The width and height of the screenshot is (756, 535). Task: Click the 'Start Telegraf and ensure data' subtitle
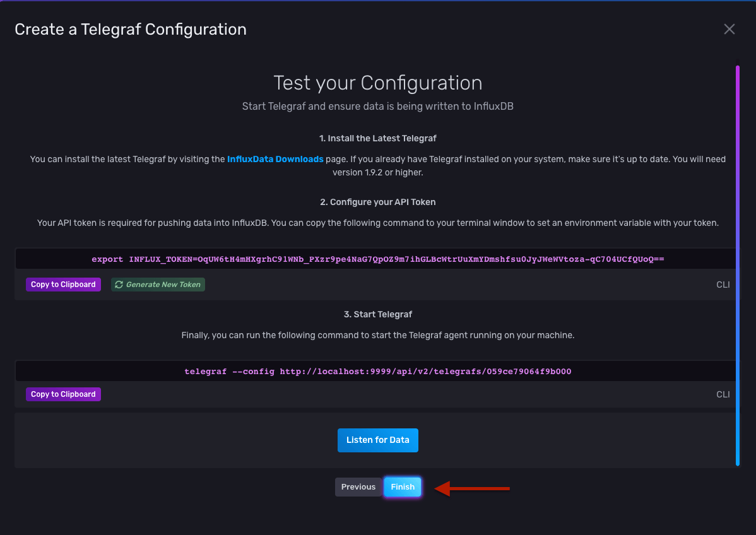click(377, 106)
